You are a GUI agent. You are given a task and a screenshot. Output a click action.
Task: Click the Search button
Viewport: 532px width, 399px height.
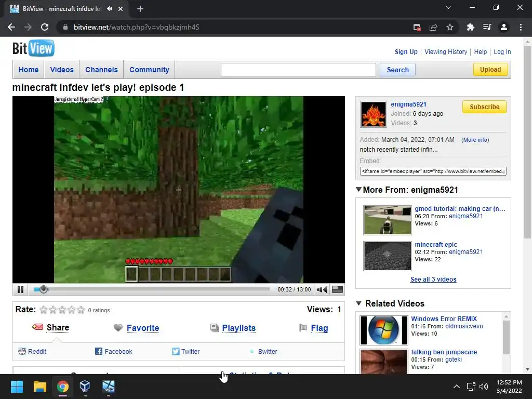pos(397,70)
